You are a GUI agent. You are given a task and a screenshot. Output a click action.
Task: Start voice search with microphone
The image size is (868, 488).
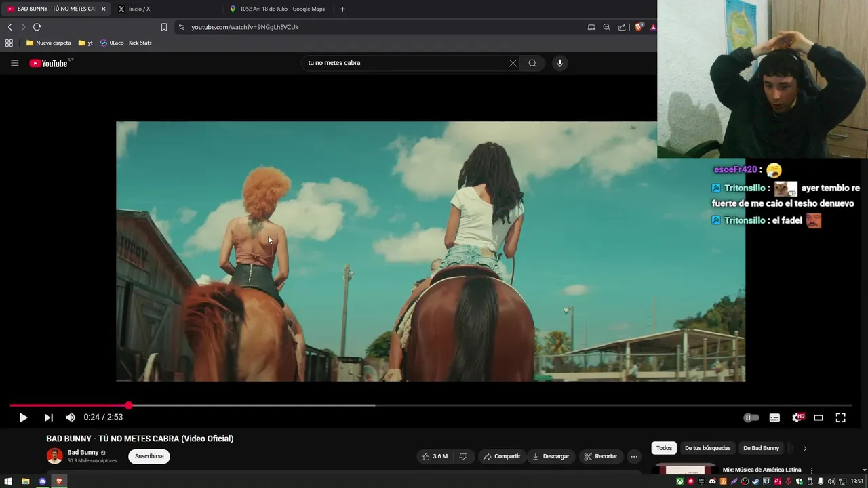pos(559,63)
